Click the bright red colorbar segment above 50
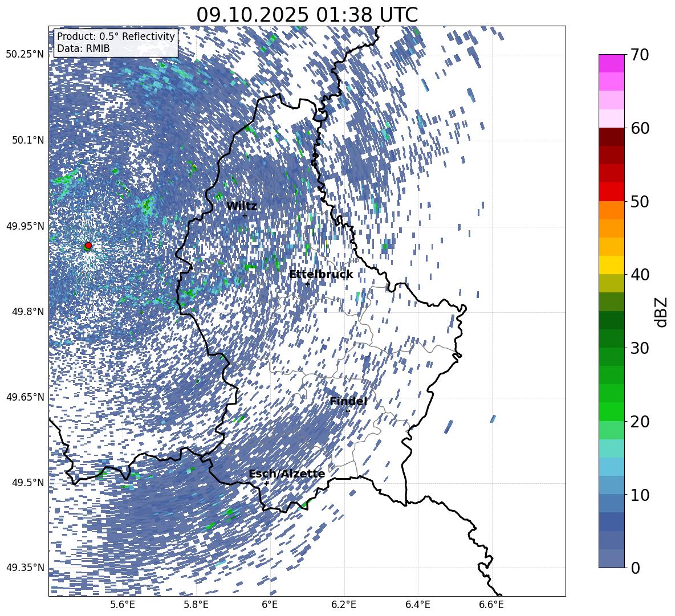Image resolution: width=675 pixels, height=616 pixels. coord(612,192)
